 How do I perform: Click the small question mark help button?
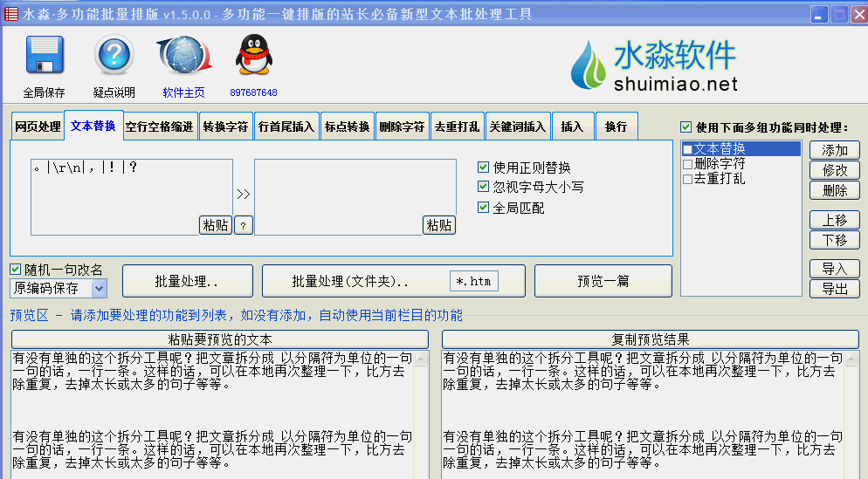(244, 225)
